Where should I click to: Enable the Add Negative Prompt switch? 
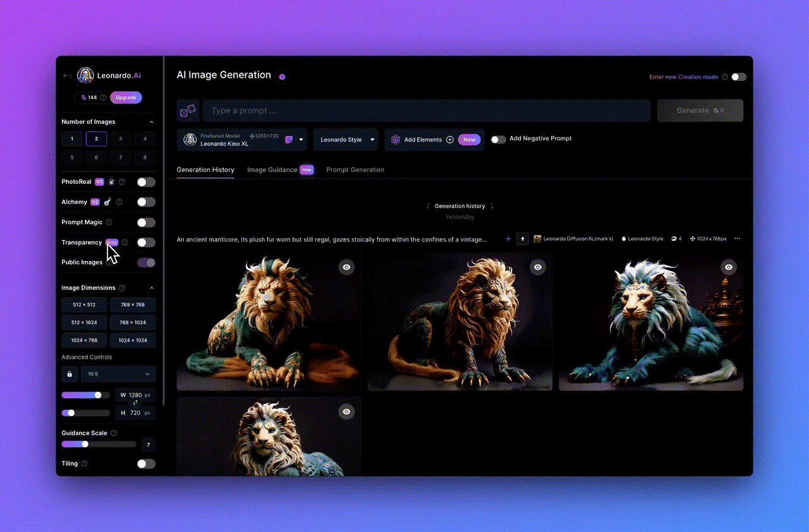[x=499, y=140]
